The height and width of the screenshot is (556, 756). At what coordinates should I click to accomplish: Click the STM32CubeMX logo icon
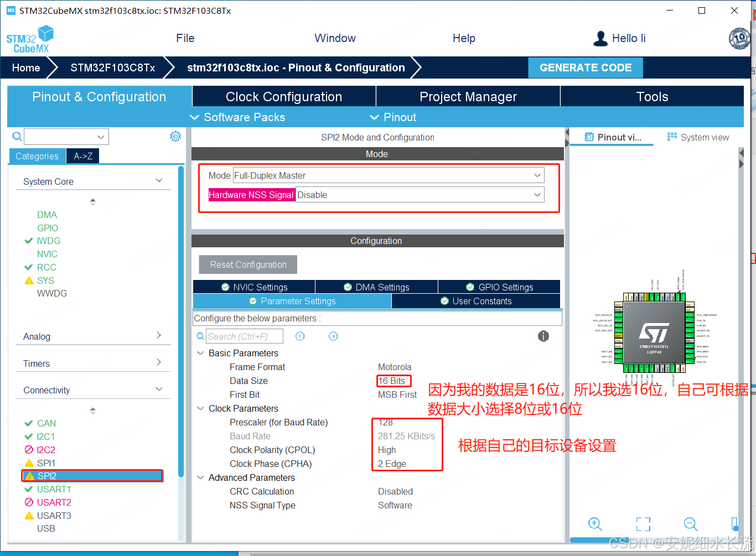[x=30, y=39]
